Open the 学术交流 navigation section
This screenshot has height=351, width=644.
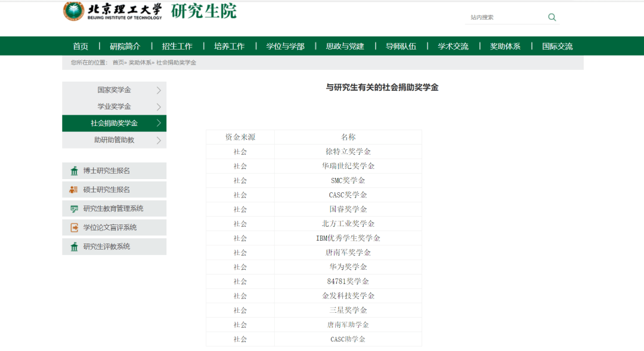tap(453, 45)
